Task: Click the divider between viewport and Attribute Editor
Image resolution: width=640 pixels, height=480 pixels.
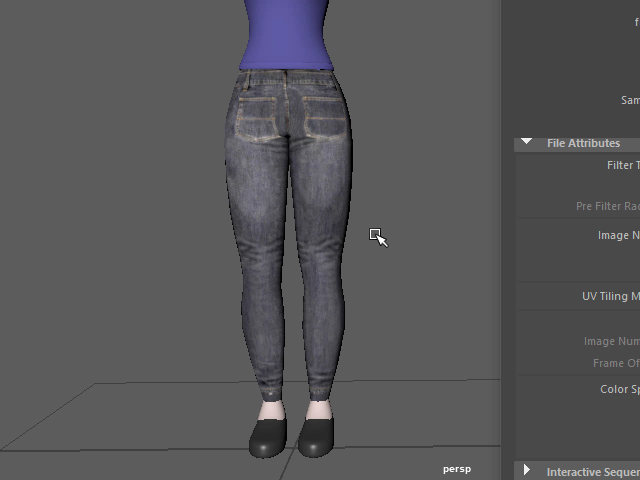Action: click(x=503, y=240)
